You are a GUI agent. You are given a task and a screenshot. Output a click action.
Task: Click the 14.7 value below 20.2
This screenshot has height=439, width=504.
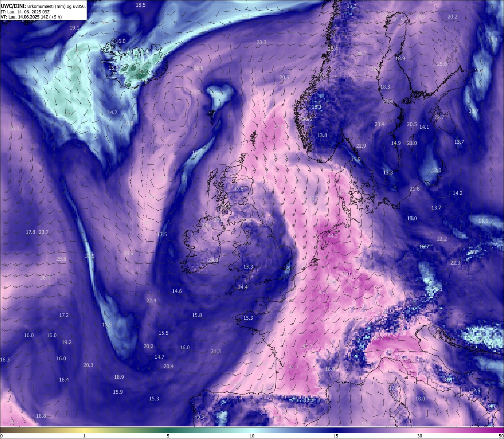click(159, 357)
